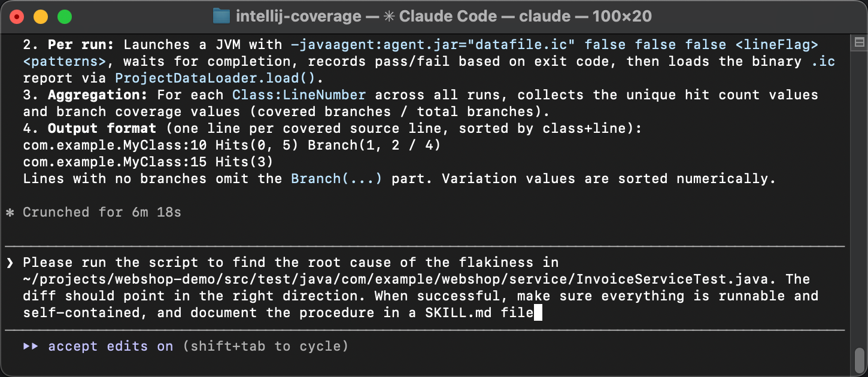Click the split pane icon above the scrollbar
Image resolution: width=868 pixels, height=377 pixels.
(x=859, y=42)
